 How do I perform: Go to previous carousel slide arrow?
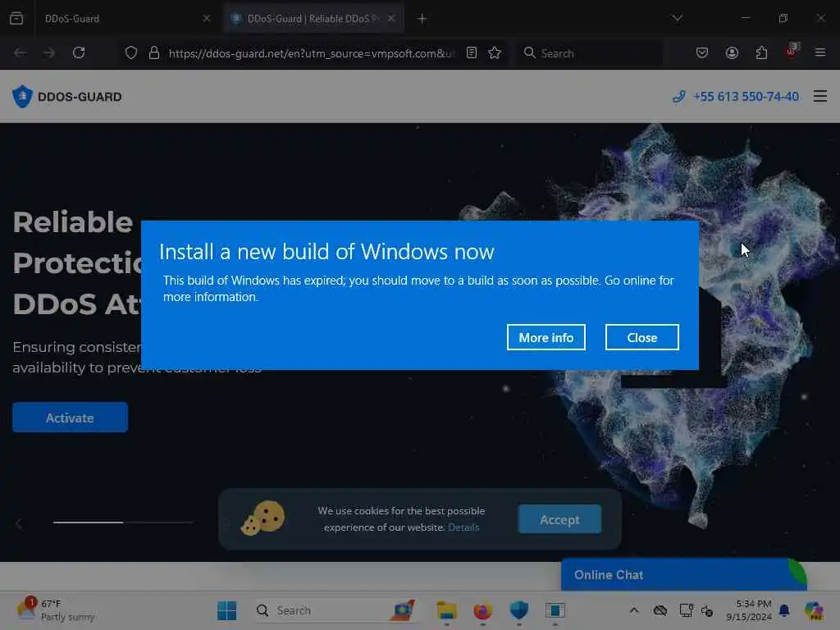tap(20, 523)
